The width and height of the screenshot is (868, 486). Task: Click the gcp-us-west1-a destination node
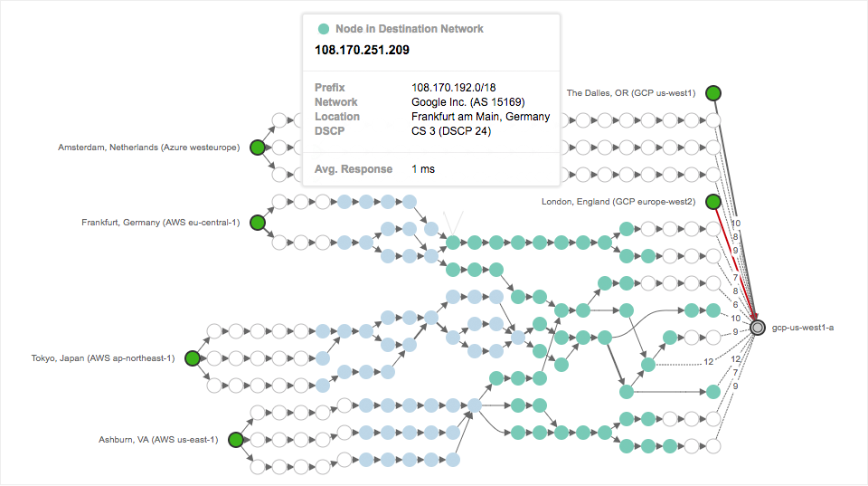tap(758, 328)
